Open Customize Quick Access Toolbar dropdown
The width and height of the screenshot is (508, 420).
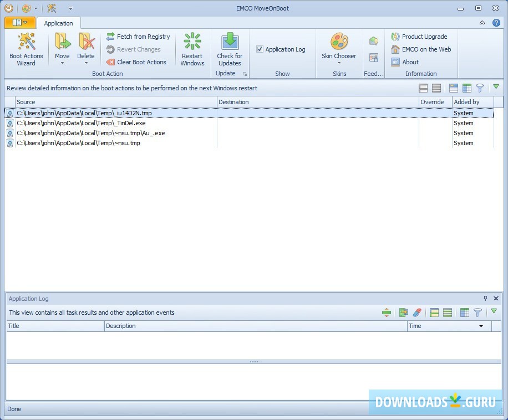(x=70, y=8)
